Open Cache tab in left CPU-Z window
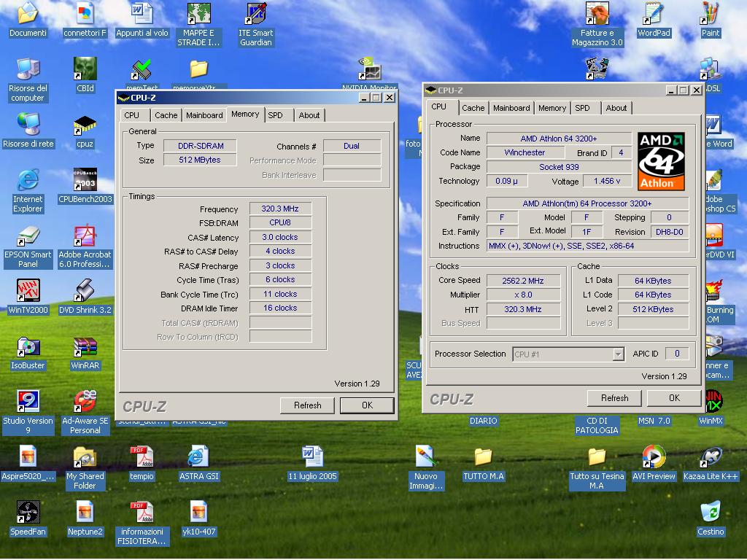747x560 pixels. 166,115
